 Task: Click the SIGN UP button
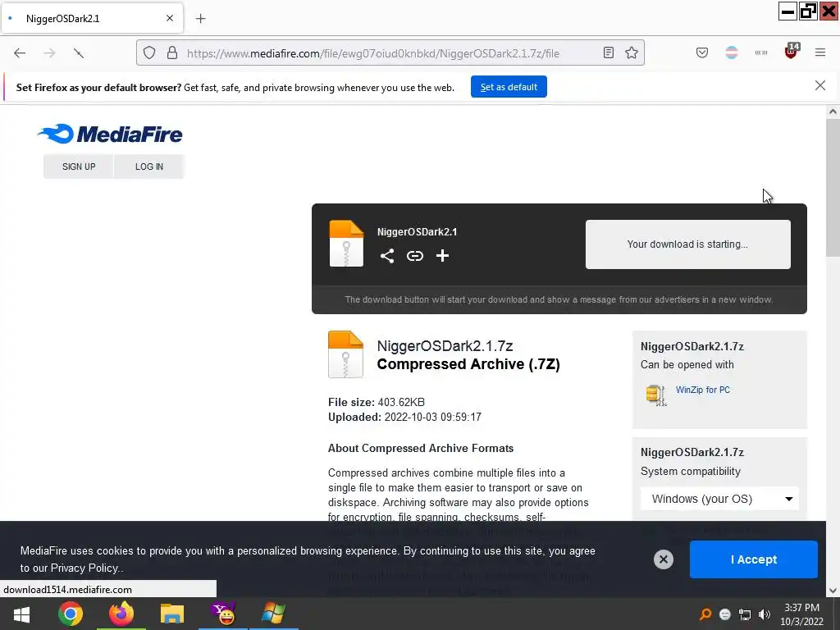79,167
